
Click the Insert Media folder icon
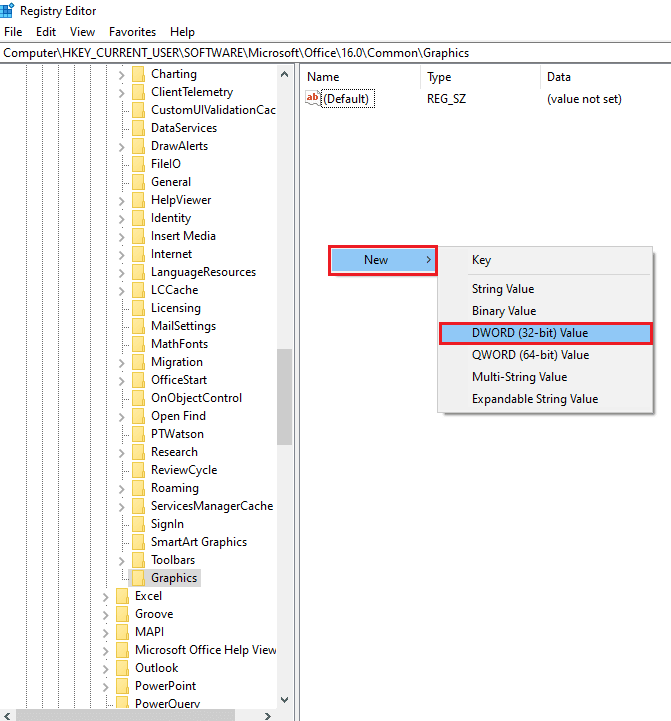tap(138, 236)
